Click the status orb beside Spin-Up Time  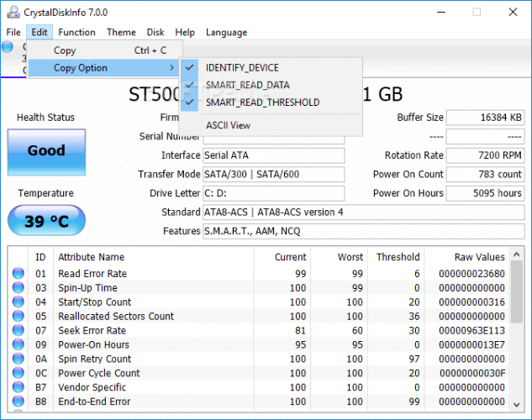coord(18,288)
